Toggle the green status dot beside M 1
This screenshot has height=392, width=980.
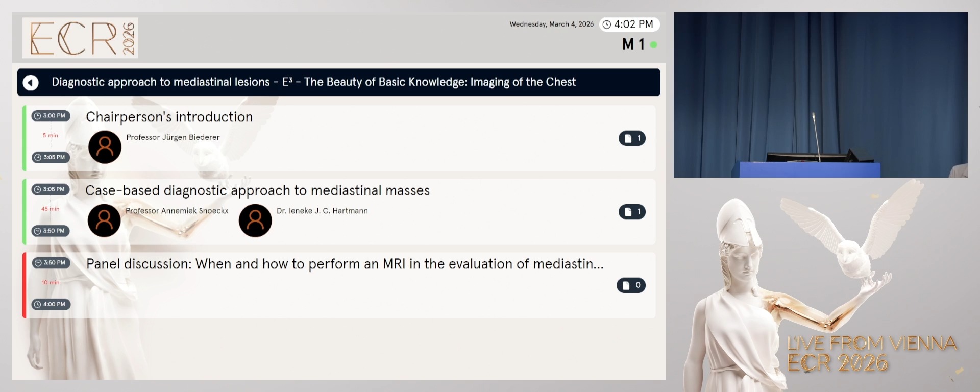point(654,45)
